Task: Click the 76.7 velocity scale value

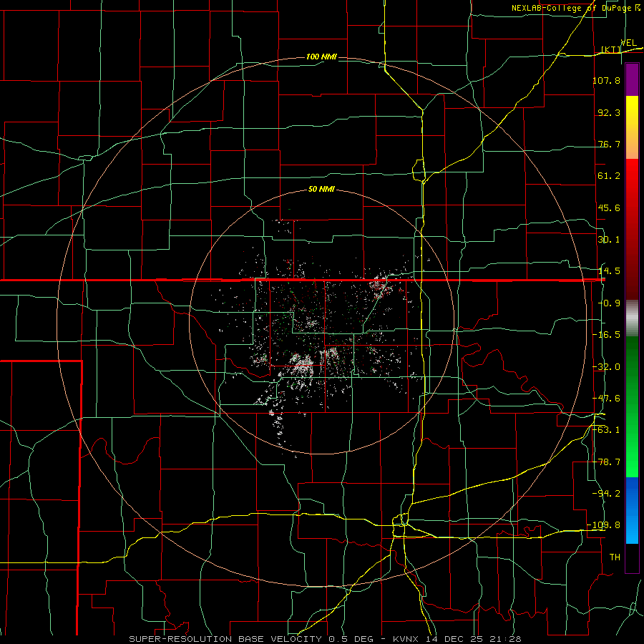Action: (x=609, y=144)
